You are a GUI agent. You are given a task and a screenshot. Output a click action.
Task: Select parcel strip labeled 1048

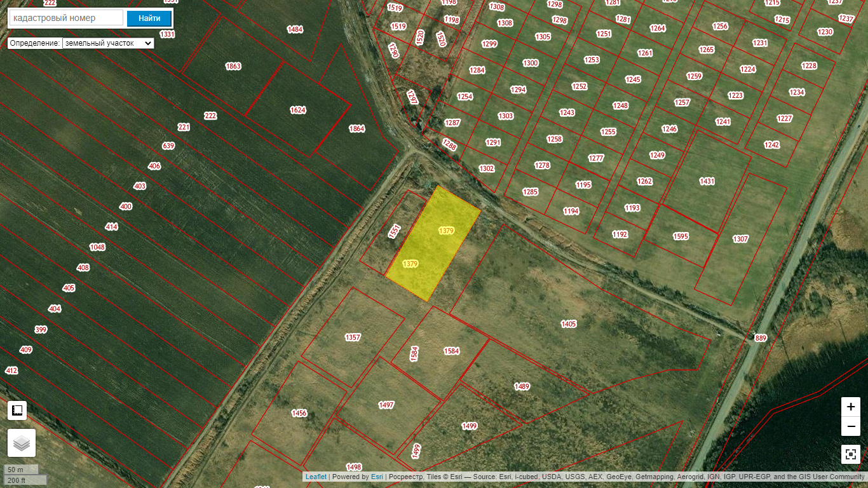click(x=97, y=247)
